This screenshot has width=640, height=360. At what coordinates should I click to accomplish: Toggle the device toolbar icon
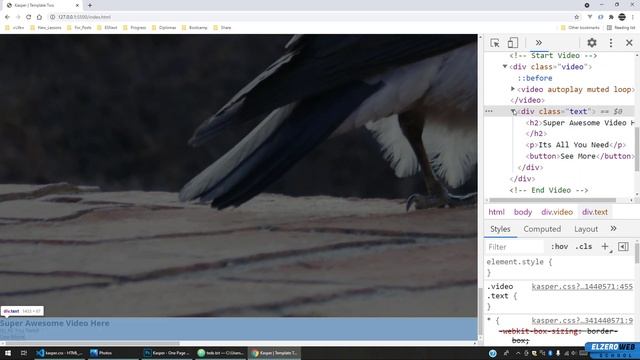[513, 43]
